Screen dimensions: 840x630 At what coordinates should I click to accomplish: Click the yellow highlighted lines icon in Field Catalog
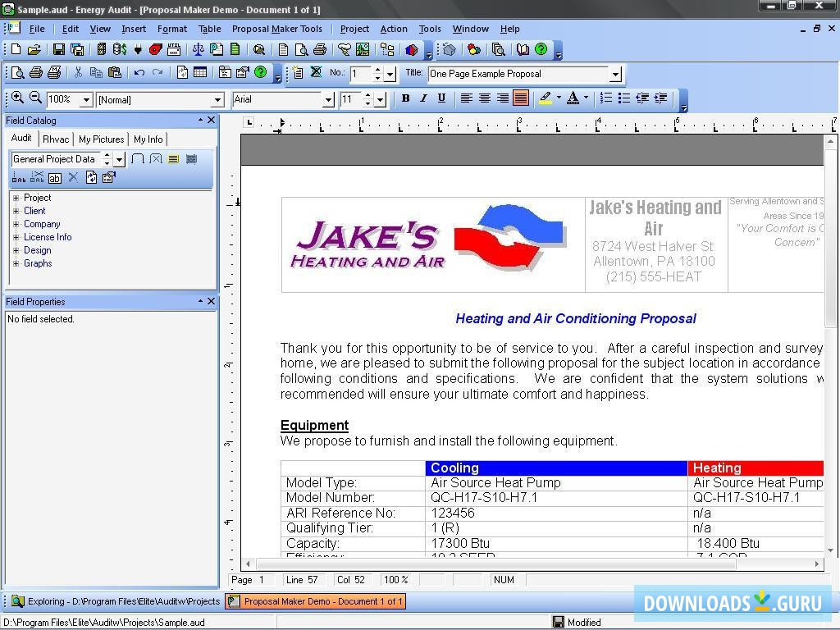(x=173, y=159)
